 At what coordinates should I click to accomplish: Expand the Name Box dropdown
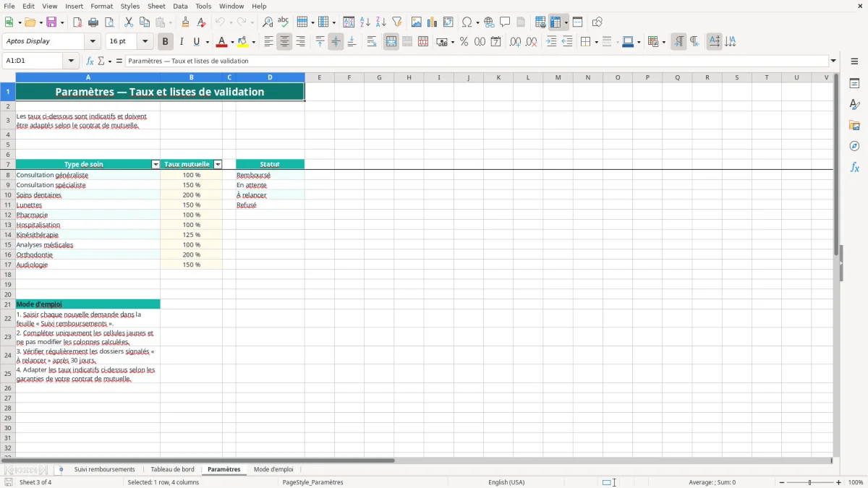(72, 61)
